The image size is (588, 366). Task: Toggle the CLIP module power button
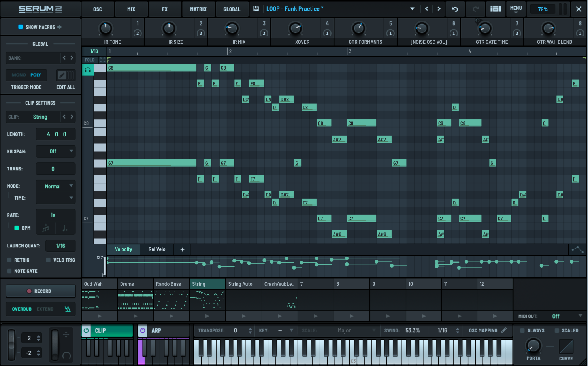point(86,331)
